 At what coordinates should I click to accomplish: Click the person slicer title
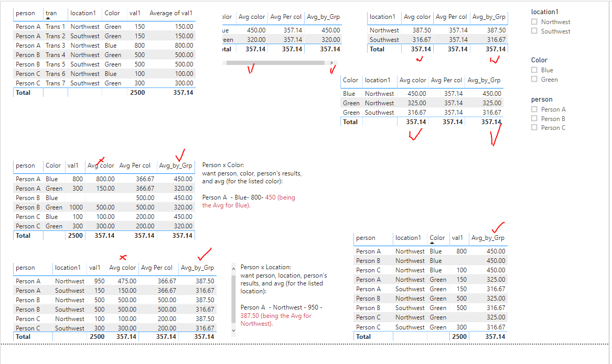(542, 100)
